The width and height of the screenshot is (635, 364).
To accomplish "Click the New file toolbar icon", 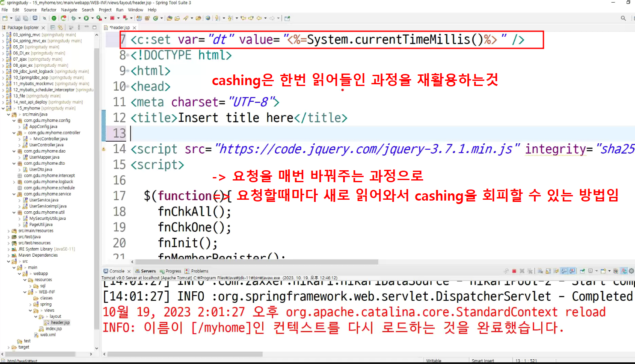I will 4,18.
